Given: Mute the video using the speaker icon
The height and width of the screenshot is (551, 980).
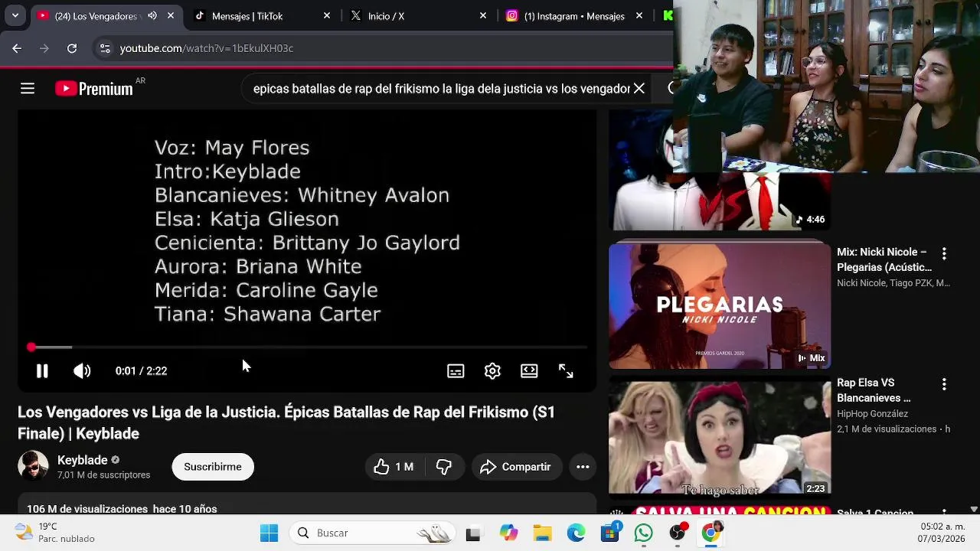Looking at the screenshot, I should [82, 371].
